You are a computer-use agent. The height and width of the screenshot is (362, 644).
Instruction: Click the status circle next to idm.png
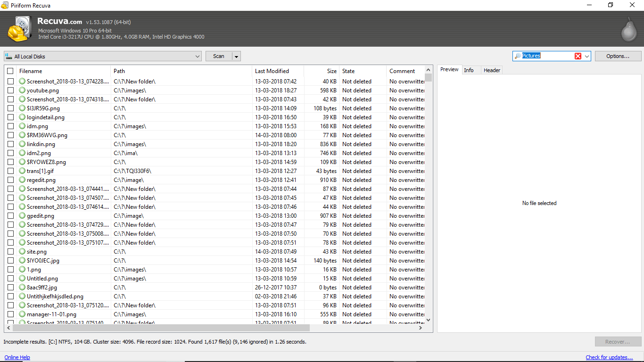[22, 126]
